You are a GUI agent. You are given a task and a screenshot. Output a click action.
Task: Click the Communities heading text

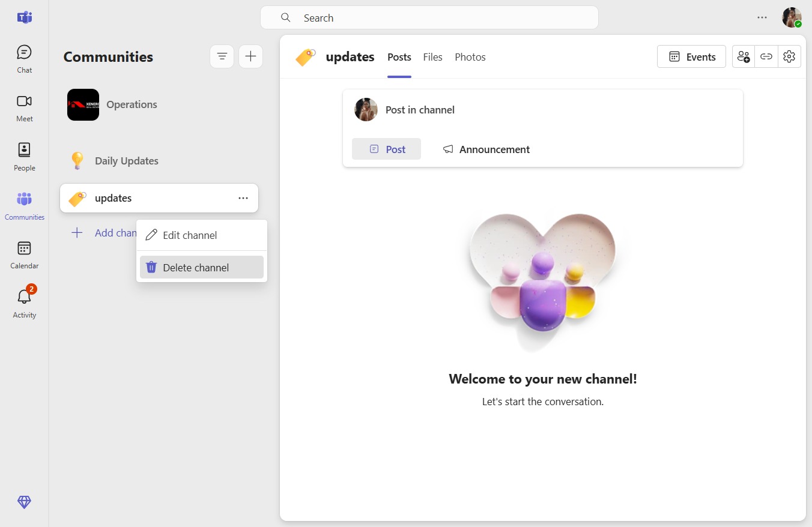(108, 57)
